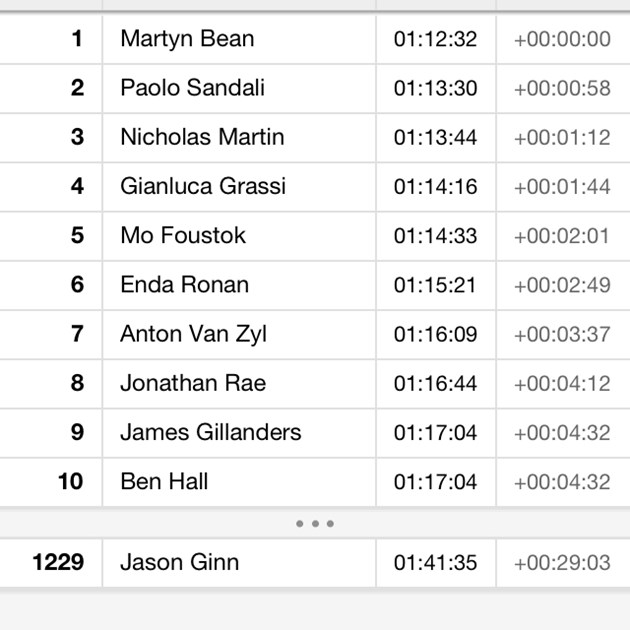The width and height of the screenshot is (630, 630).
Task: Open Anton Van Zyl's result
Action: coord(193,333)
